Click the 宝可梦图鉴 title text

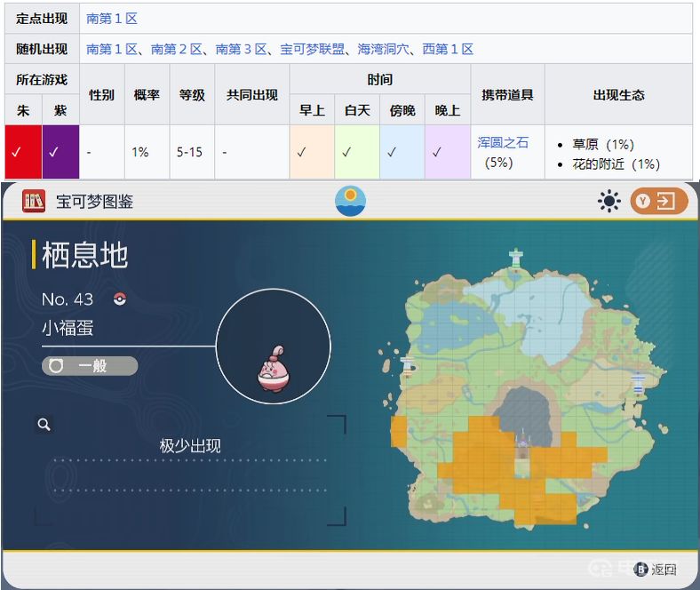(x=95, y=201)
